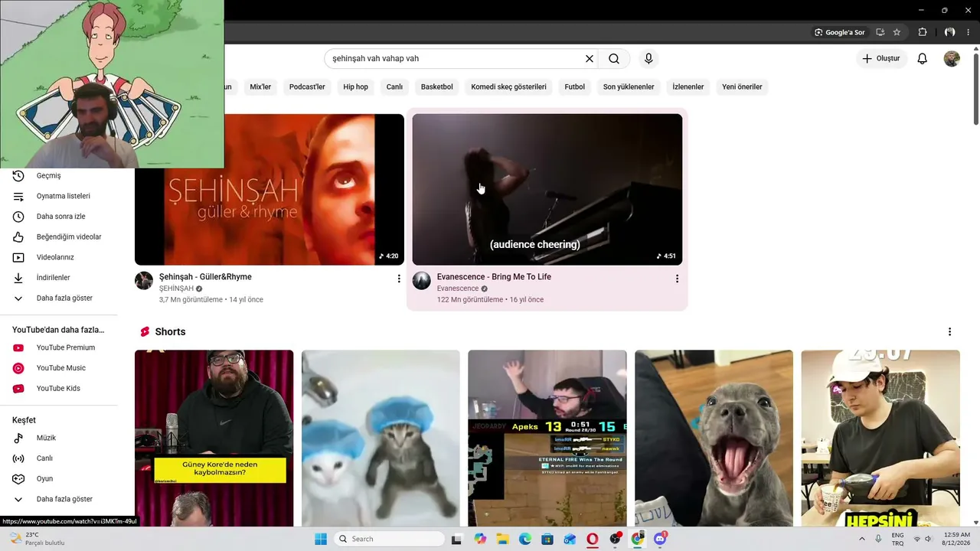Image resolution: width=980 pixels, height=551 pixels.
Task: Select the İzlenenler filter chip
Action: (x=688, y=87)
